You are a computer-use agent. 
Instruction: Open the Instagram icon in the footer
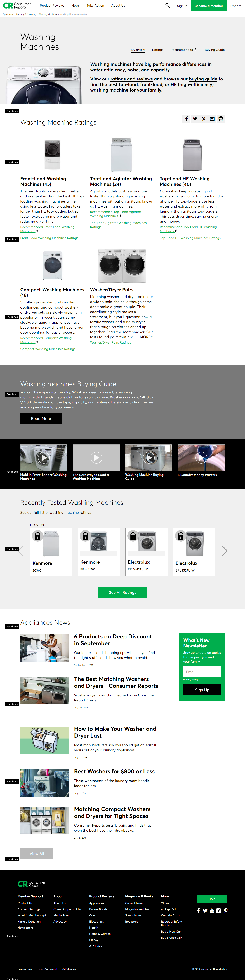pos(218,910)
